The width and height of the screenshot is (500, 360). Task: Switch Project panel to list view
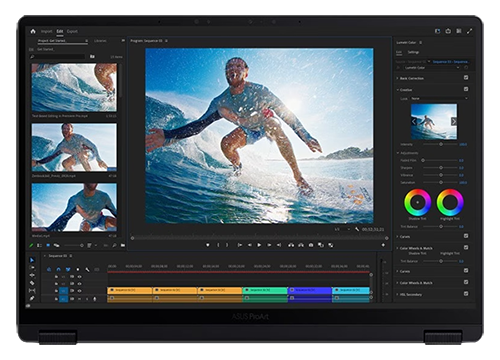point(39,245)
